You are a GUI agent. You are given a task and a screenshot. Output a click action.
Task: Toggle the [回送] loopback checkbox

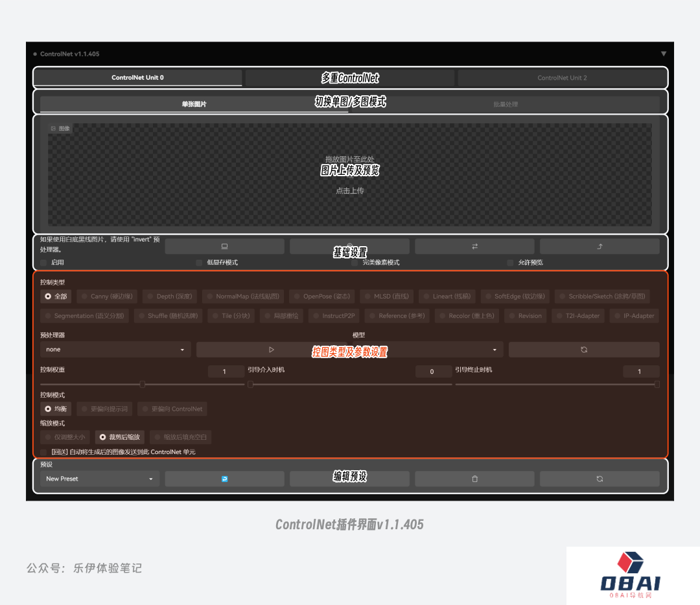[44, 452]
